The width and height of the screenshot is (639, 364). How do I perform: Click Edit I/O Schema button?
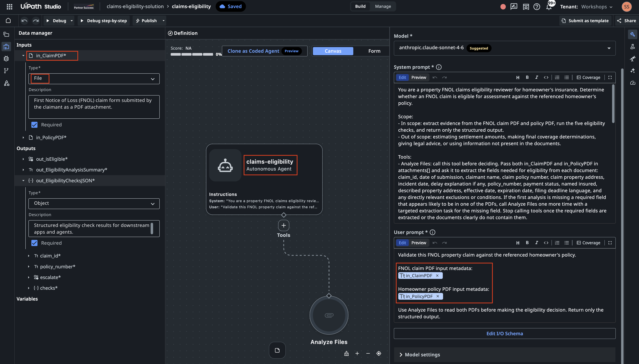(x=505, y=333)
